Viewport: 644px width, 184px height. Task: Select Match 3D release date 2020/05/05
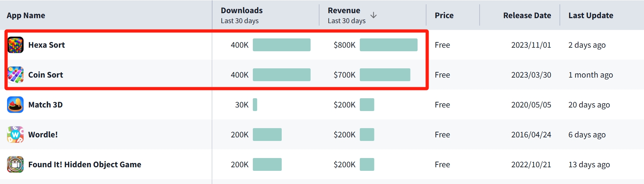click(x=531, y=105)
